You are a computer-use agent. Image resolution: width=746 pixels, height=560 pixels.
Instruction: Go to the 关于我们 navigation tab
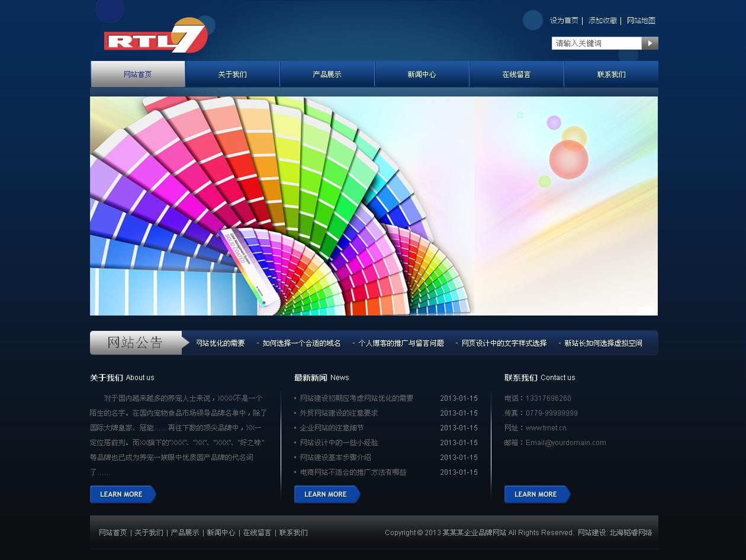[232, 75]
